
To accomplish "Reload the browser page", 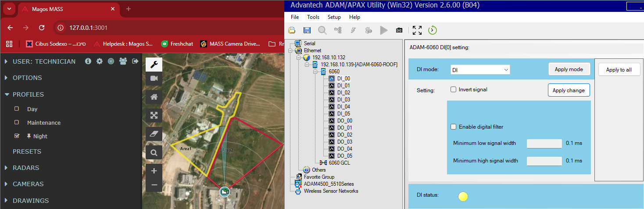I will [42, 27].
